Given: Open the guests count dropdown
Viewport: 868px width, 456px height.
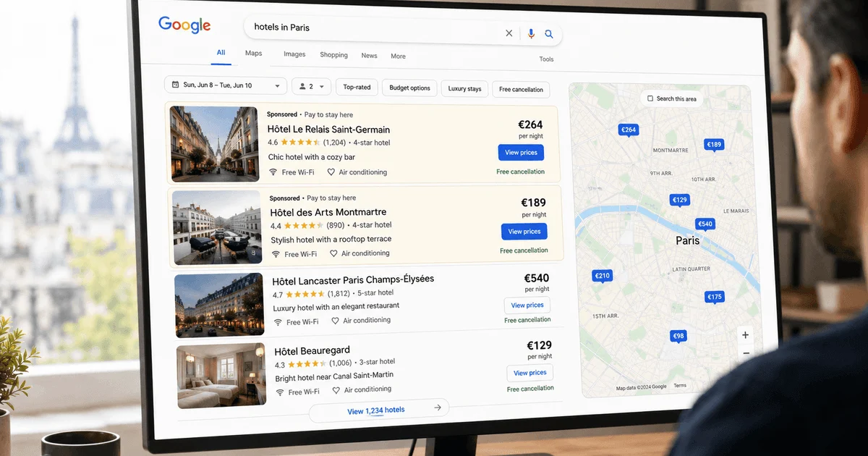Looking at the screenshot, I should (312, 86).
